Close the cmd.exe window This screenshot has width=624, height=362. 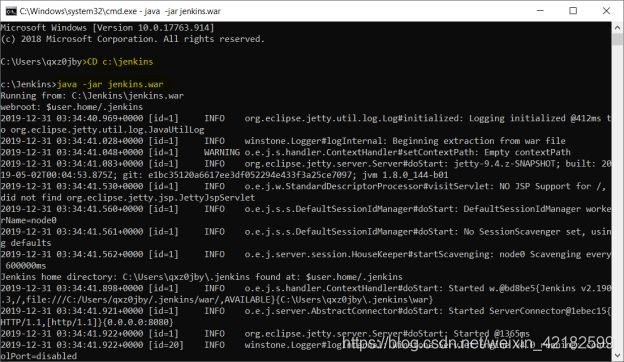pos(606,11)
